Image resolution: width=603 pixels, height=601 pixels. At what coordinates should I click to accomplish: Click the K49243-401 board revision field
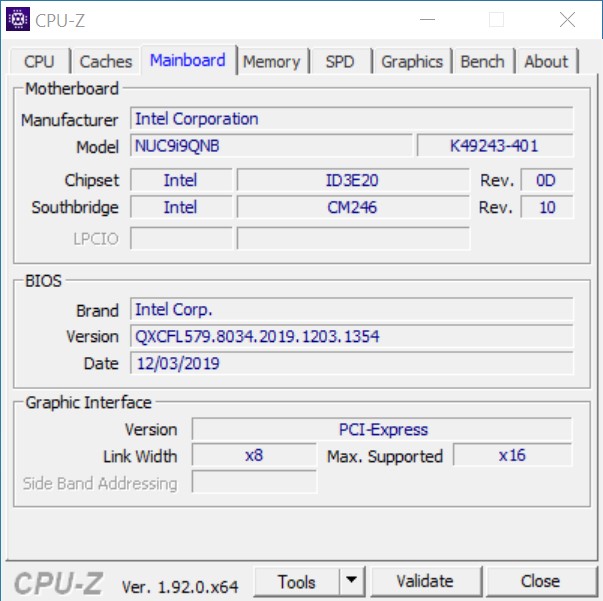click(x=495, y=145)
